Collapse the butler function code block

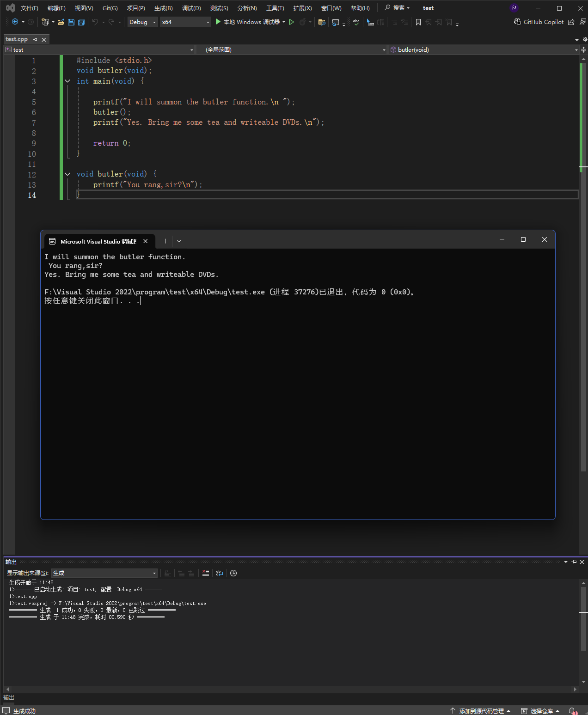click(x=67, y=174)
